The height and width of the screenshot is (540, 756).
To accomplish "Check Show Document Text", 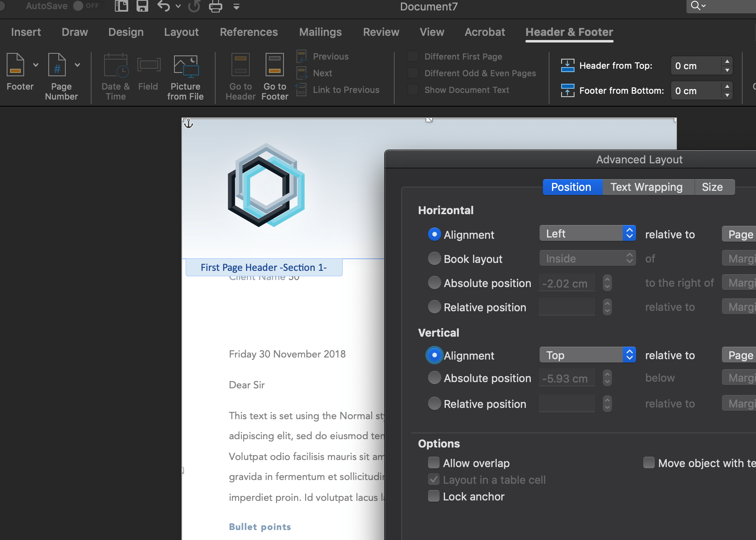I will 413,90.
